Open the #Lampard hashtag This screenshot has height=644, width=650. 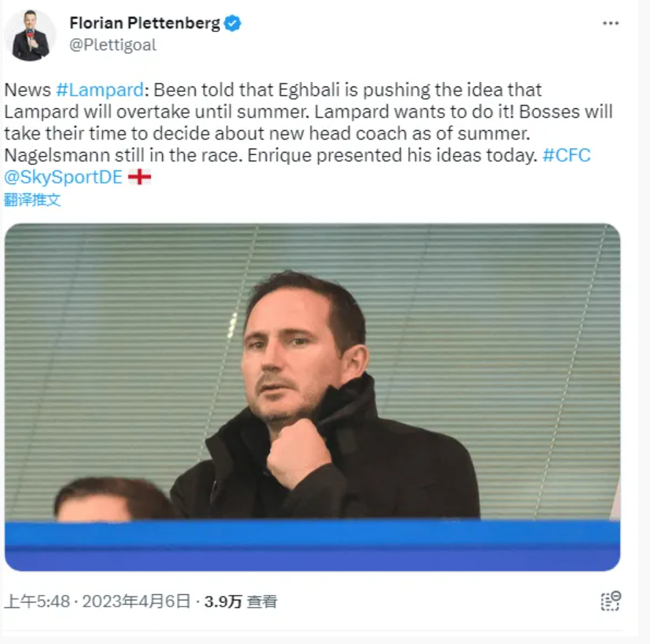tap(100, 90)
